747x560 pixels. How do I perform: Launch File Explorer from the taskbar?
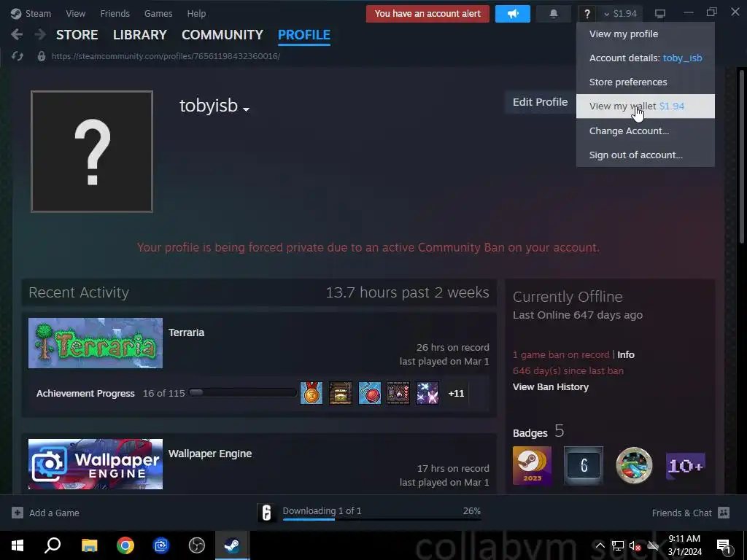[x=89, y=545]
